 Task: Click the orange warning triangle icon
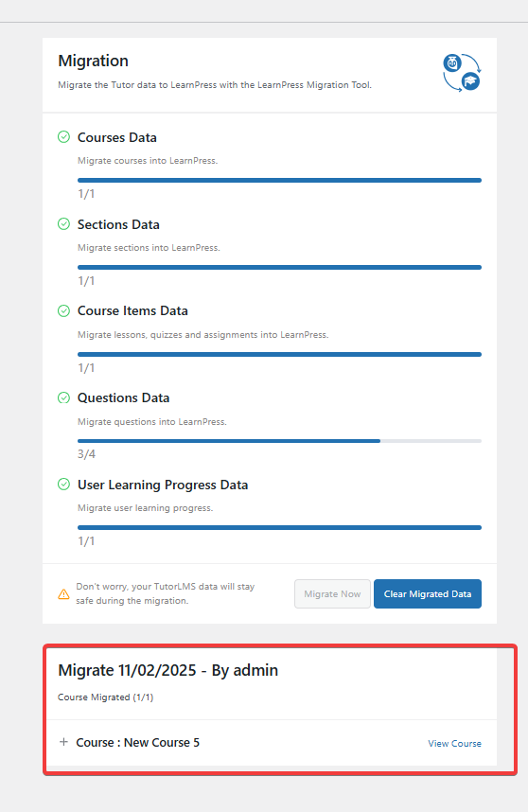point(63,594)
